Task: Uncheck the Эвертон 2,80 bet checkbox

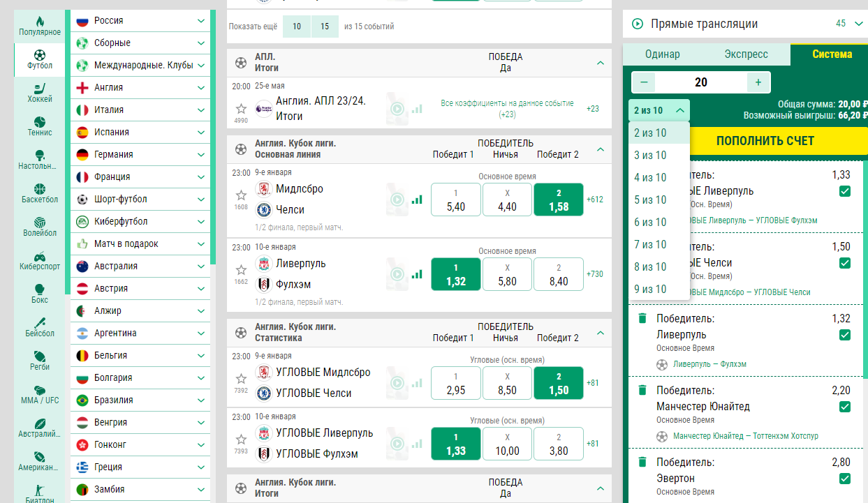Action: [845, 479]
